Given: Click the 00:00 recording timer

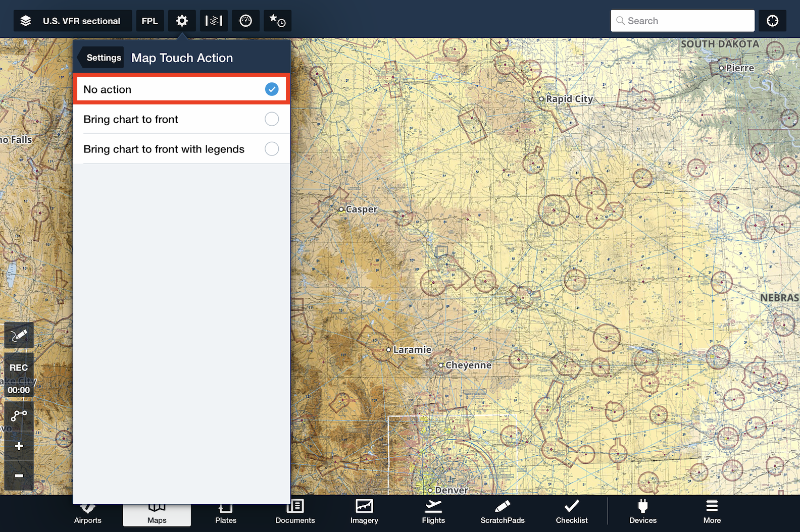Looking at the screenshot, I should (19, 390).
